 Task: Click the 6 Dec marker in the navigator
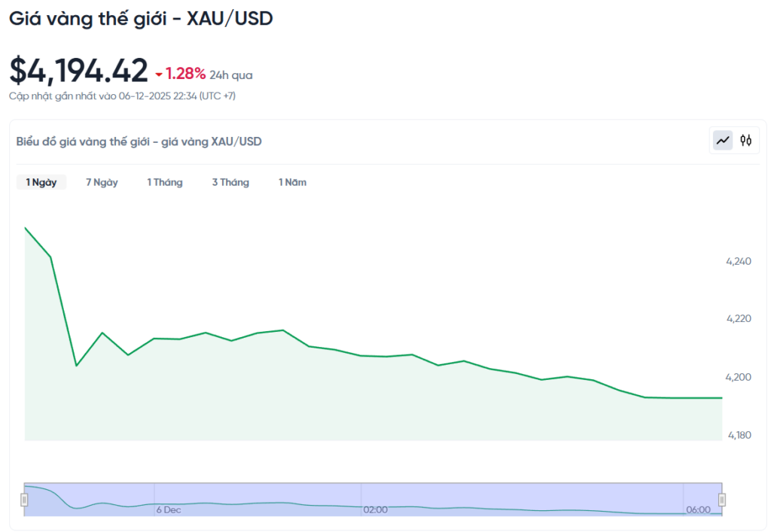(x=169, y=509)
